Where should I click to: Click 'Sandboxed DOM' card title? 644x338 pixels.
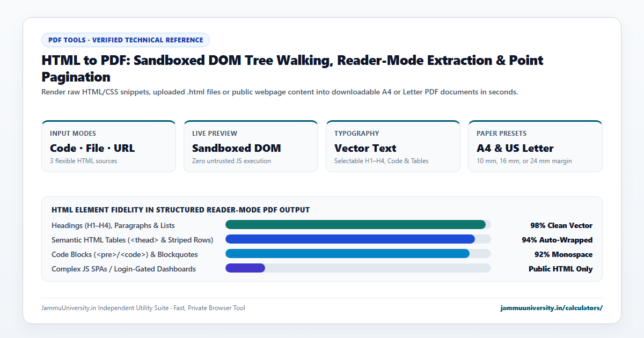237,148
